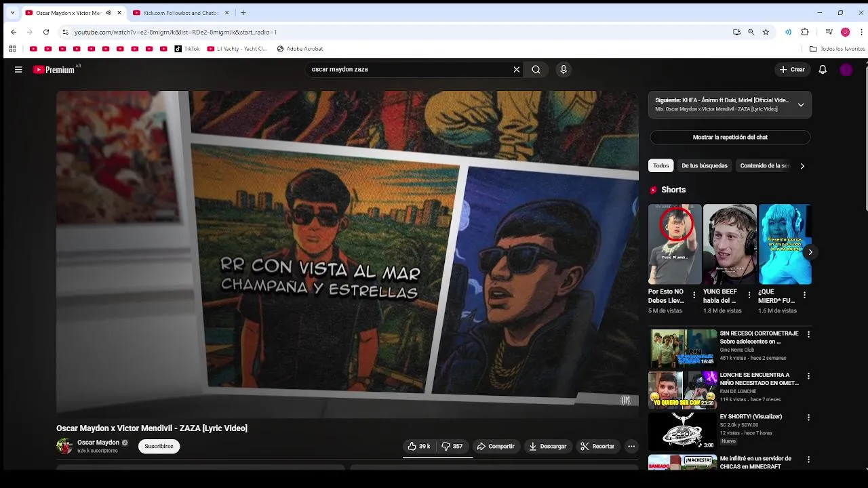The image size is (868, 488).
Task: Click the channel watermark in the player
Action: pos(625,400)
